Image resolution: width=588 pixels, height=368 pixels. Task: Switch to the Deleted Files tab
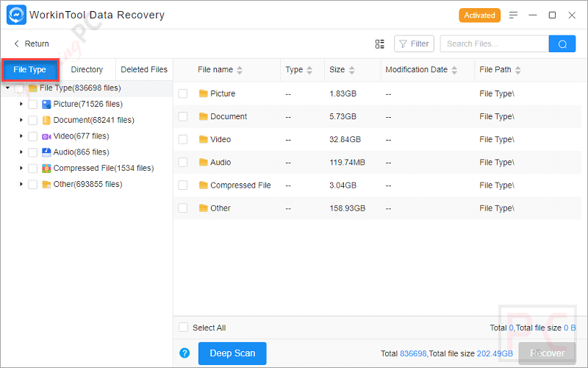144,70
